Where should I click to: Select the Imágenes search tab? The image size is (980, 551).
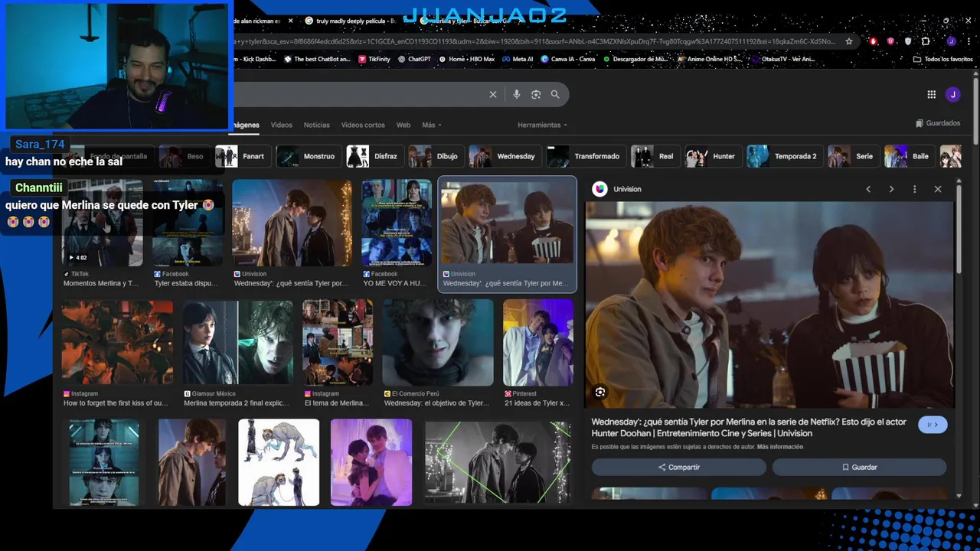tap(247, 125)
